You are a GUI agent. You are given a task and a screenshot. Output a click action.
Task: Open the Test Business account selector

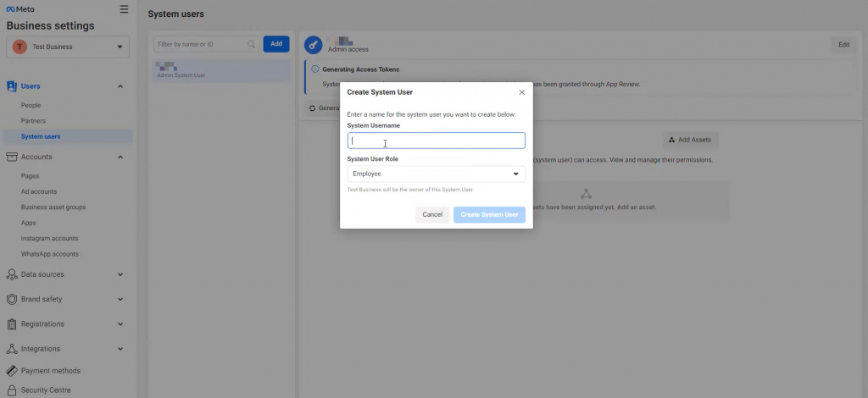(68, 47)
